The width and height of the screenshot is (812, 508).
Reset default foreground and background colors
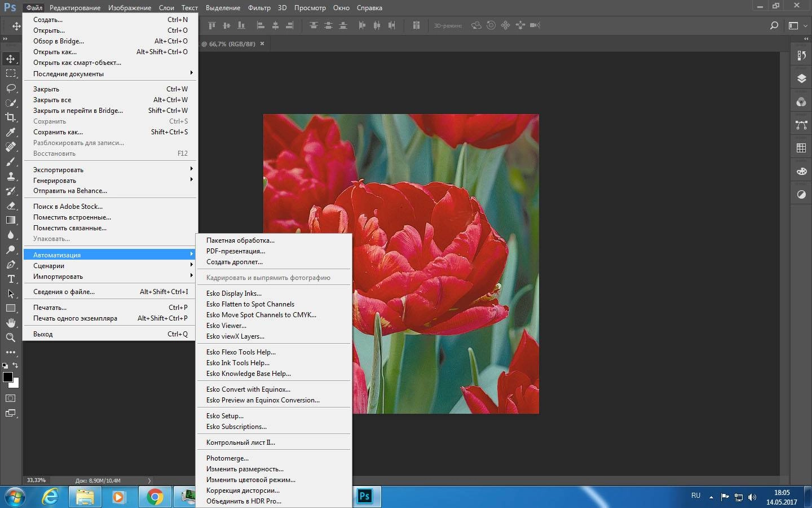pos(6,366)
